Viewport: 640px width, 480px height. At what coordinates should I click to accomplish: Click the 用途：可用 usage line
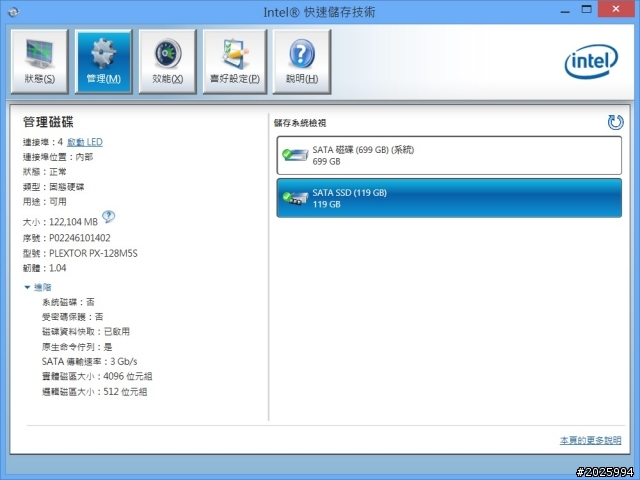[x=44, y=202]
